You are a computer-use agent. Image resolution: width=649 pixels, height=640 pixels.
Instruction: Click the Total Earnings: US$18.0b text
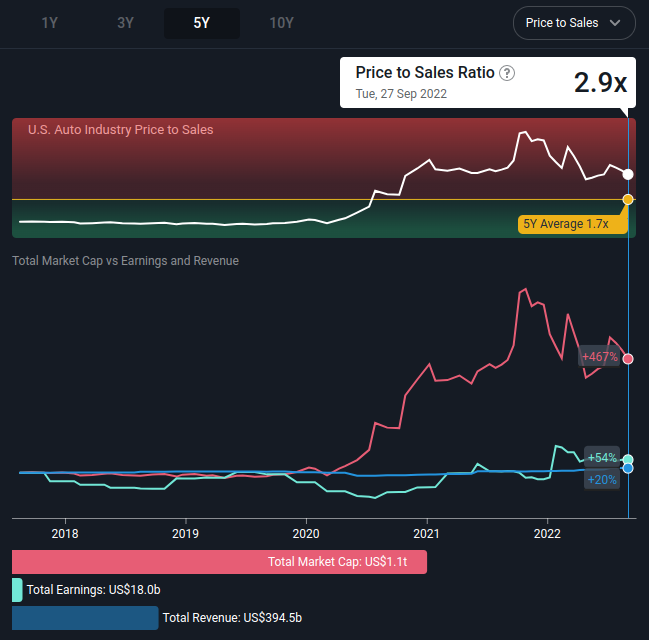(94, 589)
